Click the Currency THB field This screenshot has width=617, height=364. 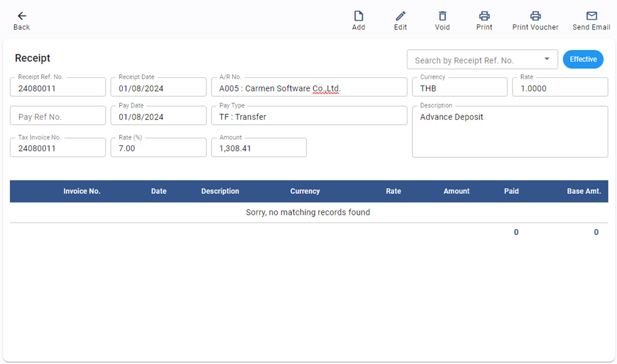459,88
